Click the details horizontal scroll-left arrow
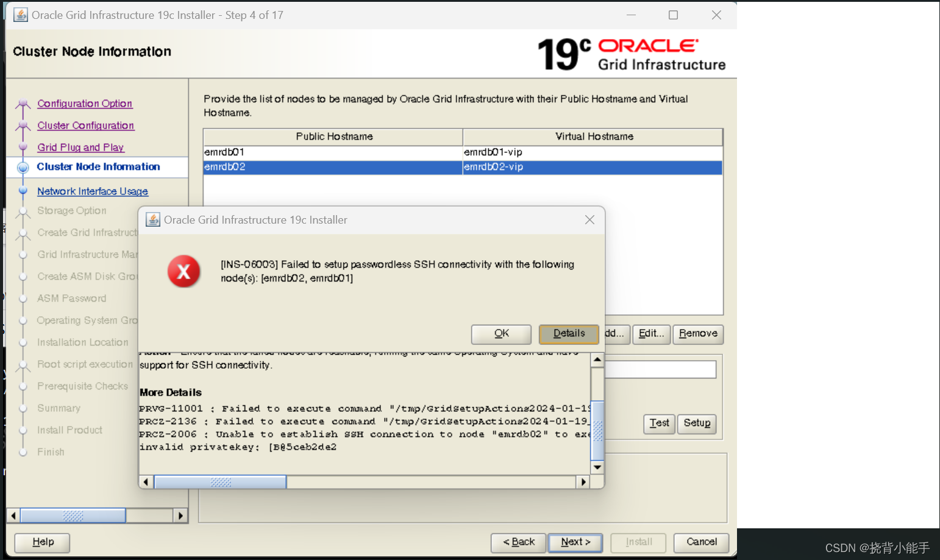This screenshot has width=940, height=560. click(x=146, y=482)
